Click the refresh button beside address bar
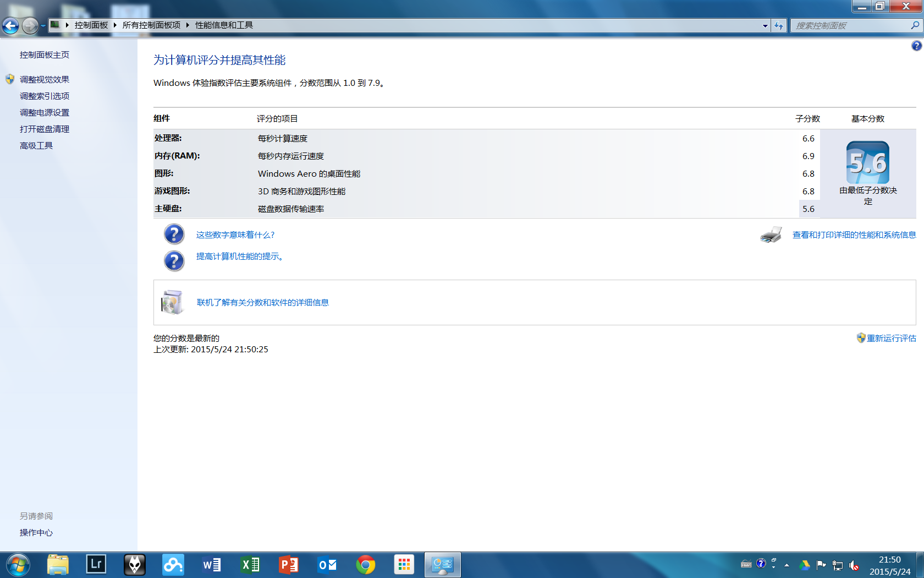The image size is (924, 578). click(x=779, y=25)
